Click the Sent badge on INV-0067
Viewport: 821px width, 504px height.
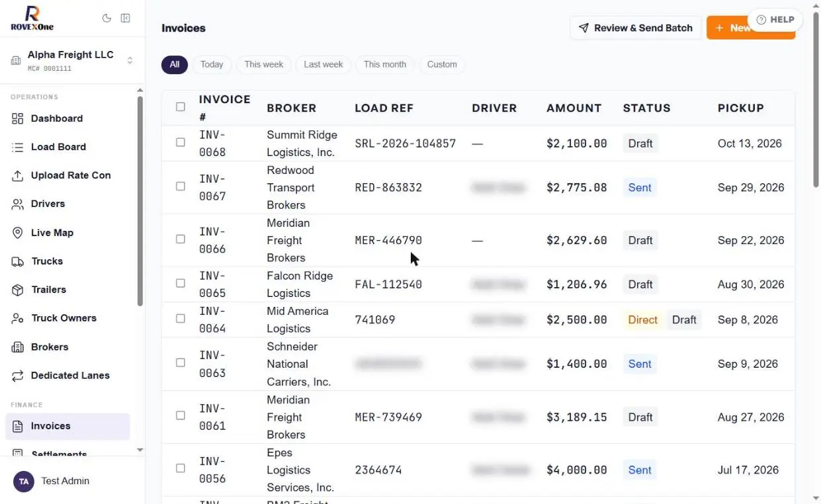pyautogui.click(x=640, y=187)
